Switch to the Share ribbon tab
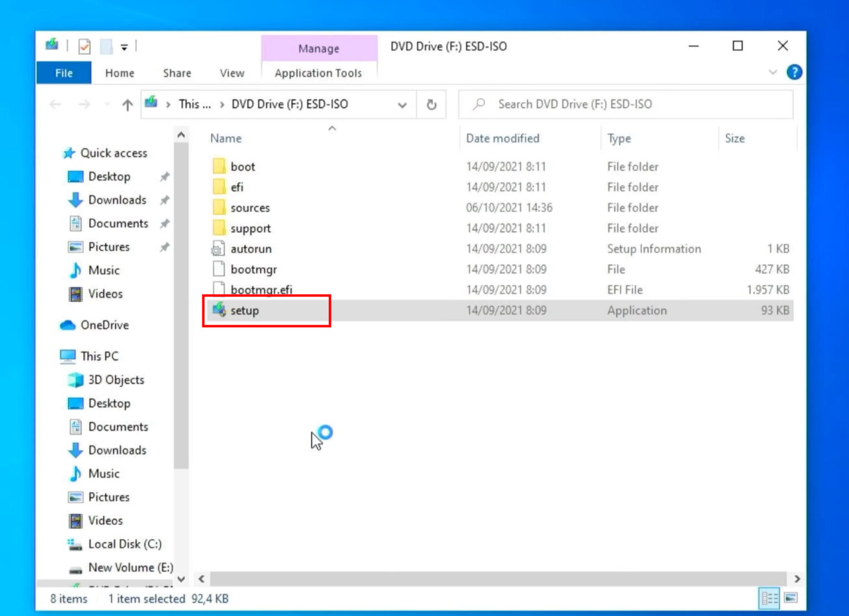This screenshot has height=616, width=849. [177, 73]
